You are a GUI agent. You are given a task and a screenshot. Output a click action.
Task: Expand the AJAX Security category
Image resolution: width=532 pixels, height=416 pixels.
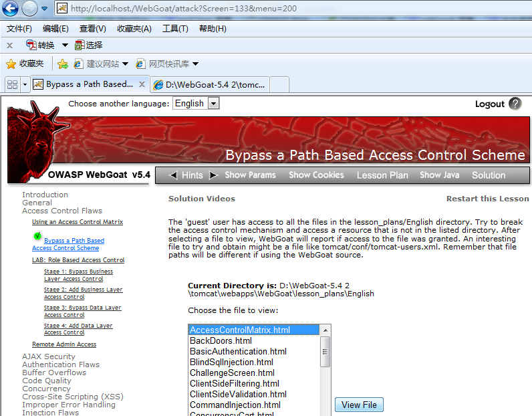coord(49,356)
